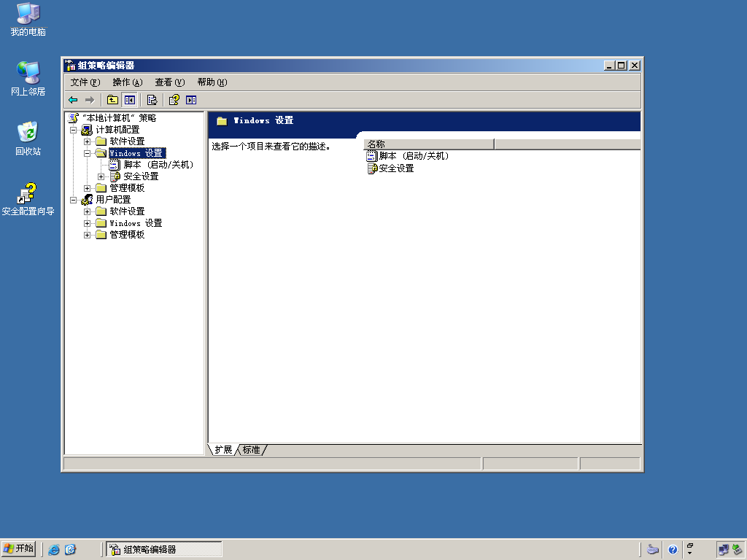Select 网上邻居 desktop icon

(x=28, y=79)
